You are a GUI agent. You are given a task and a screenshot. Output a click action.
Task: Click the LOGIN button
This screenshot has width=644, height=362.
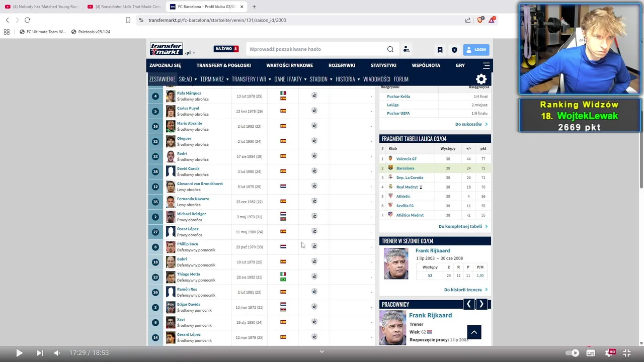[476, 50]
